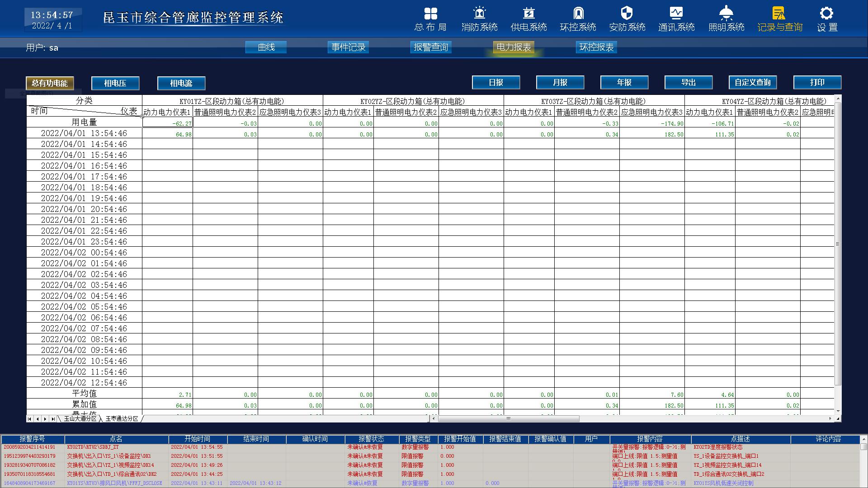868x488 pixels.
Task: Click the 导出 export button
Action: (689, 82)
